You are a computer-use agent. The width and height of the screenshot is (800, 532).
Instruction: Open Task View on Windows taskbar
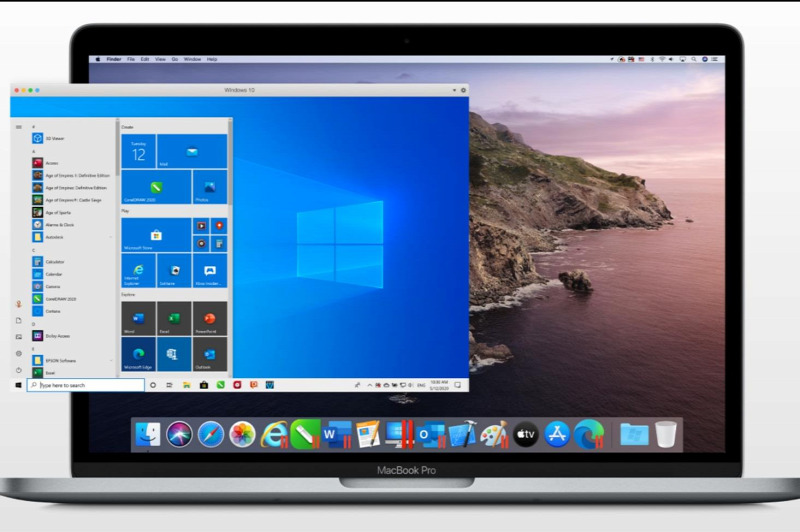[169, 385]
